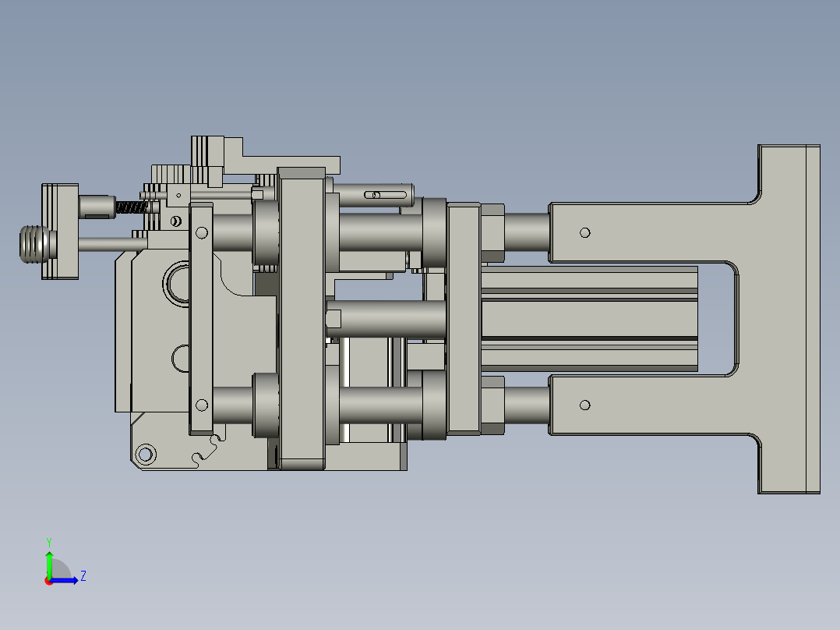Select the ribbed cylinder body between bracket arms

click(589, 319)
